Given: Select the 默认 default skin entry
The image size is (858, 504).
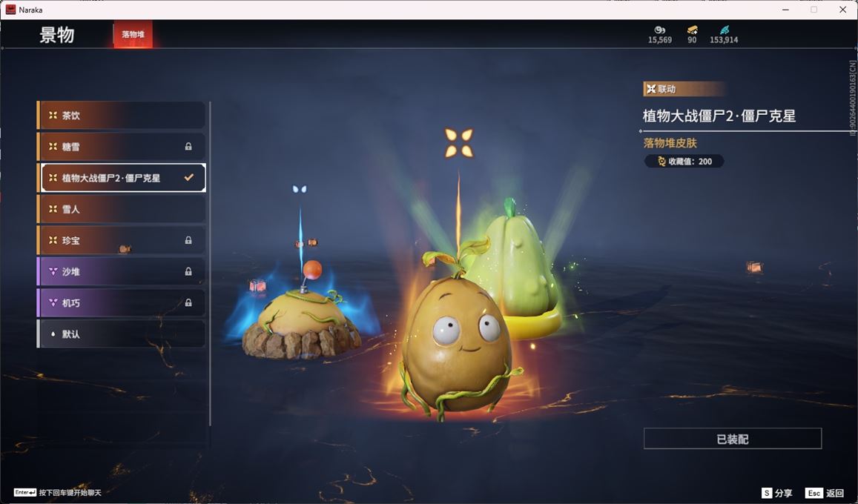Looking at the screenshot, I should [121, 334].
